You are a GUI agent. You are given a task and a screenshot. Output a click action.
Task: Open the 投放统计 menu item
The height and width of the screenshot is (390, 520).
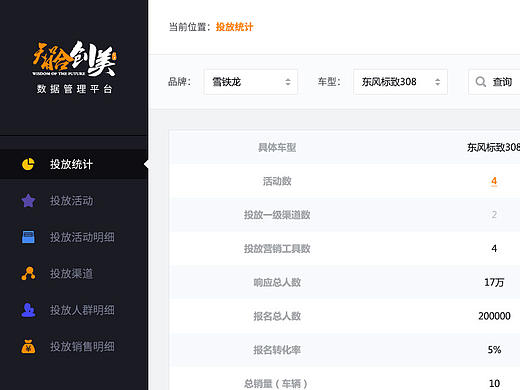pos(73,164)
